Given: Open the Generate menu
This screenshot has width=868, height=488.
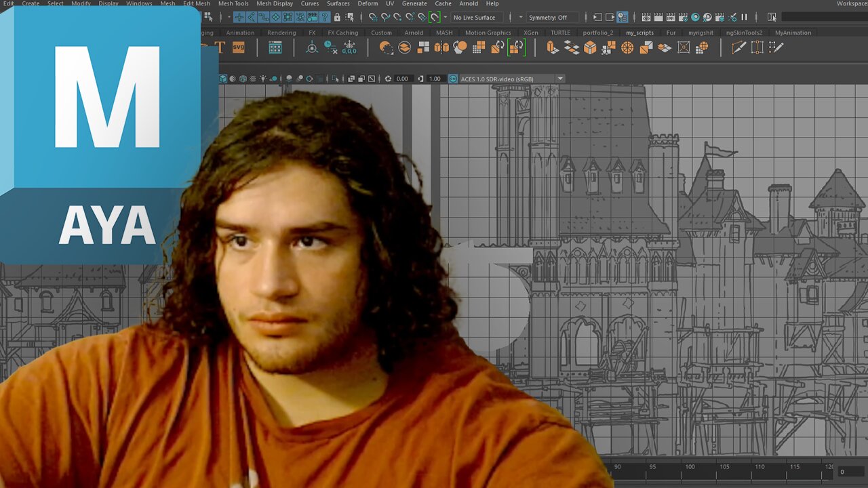Looking at the screenshot, I should (414, 3).
